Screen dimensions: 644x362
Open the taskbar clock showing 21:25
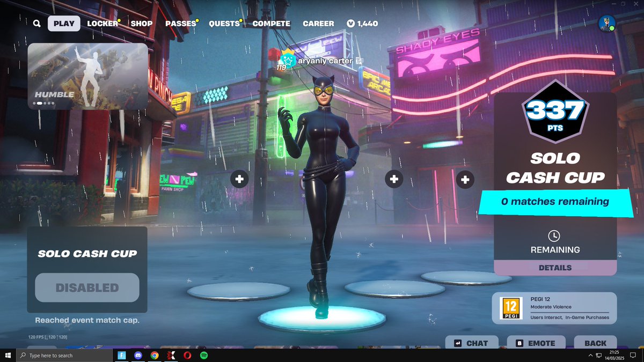(x=614, y=355)
